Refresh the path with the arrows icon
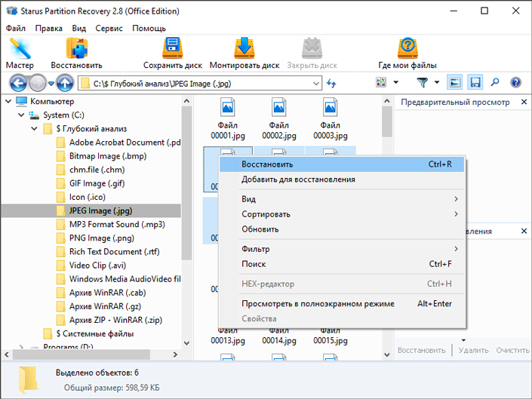Image resolution: width=532 pixels, height=399 pixels. coord(331,83)
